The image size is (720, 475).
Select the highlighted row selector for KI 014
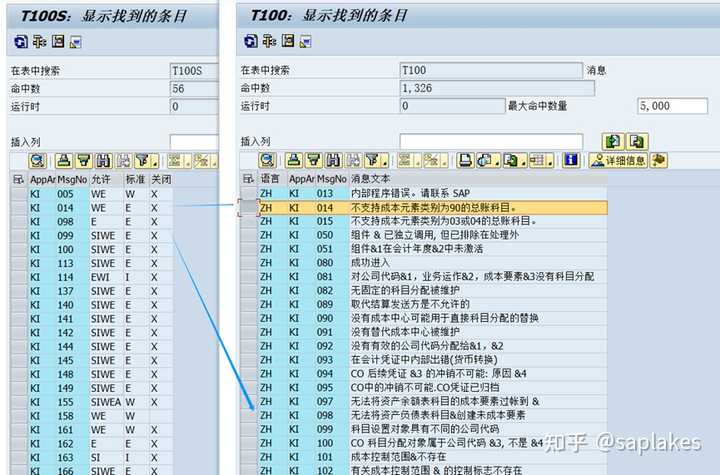click(x=248, y=208)
